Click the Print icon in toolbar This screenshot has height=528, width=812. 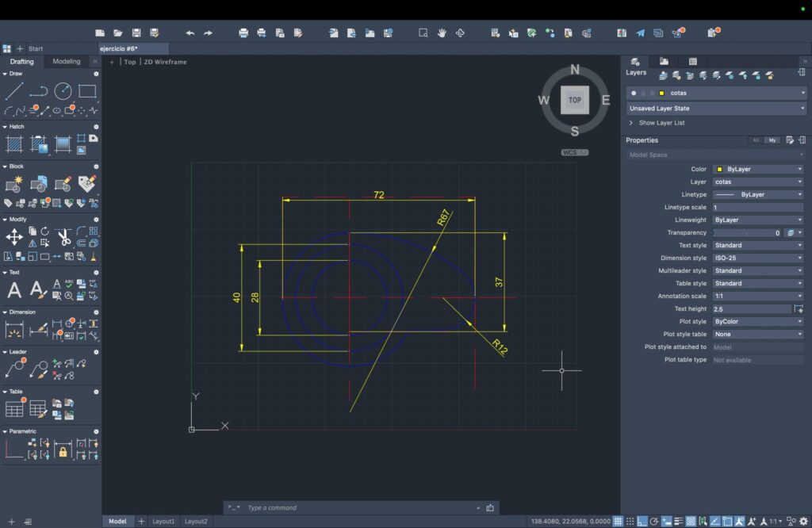tap(243, 33)
